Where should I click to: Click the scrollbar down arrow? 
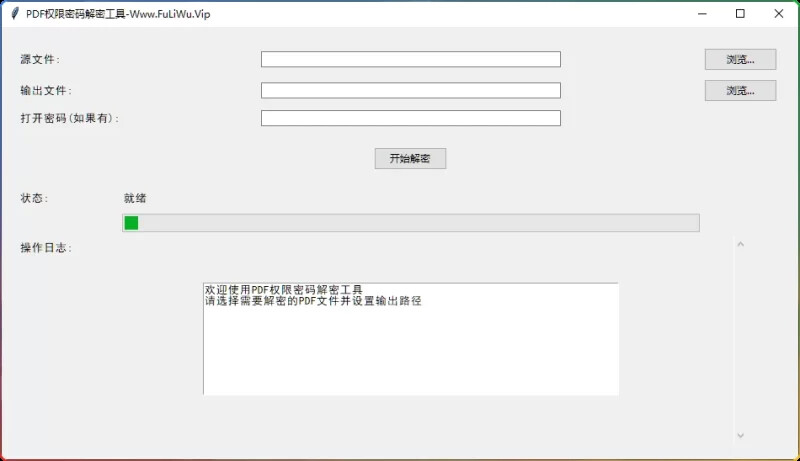pos(741,436)
